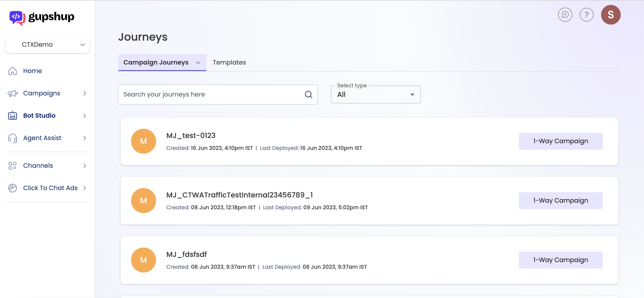Open the CTXDemo project dropdown
Image resolution: width=644 pixels, height=298 pixels.
(47, 45)
